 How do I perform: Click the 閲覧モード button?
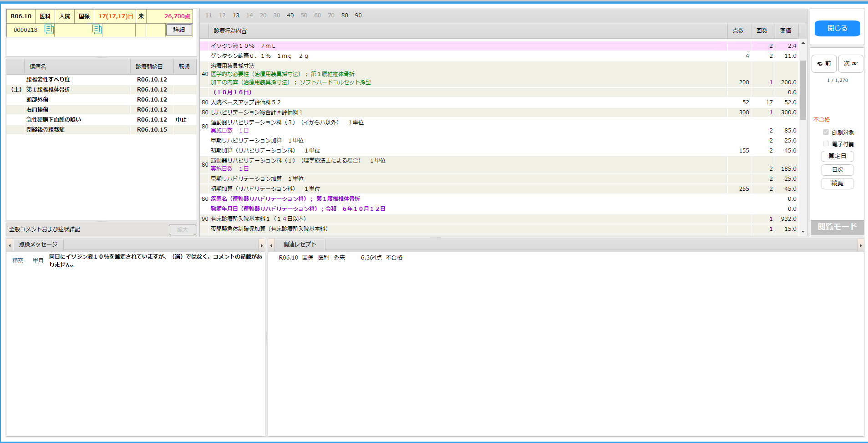click(x=837, y=227)
